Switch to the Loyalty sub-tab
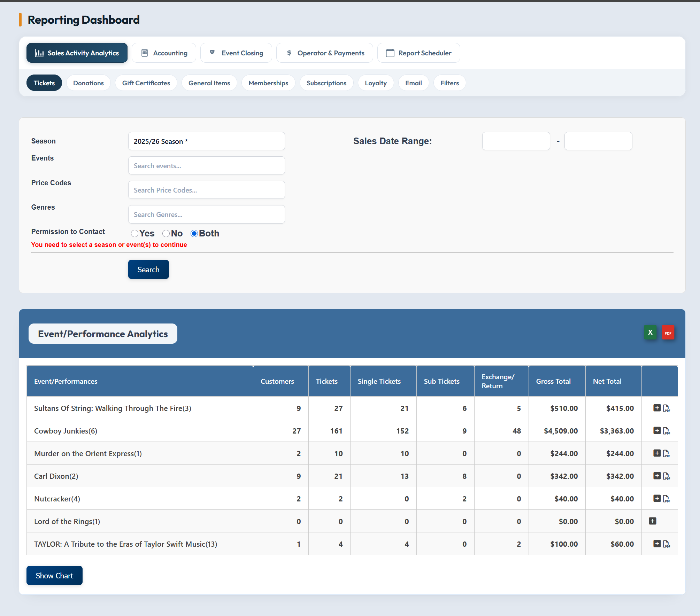The image size is (700, 616). [376, 83]
